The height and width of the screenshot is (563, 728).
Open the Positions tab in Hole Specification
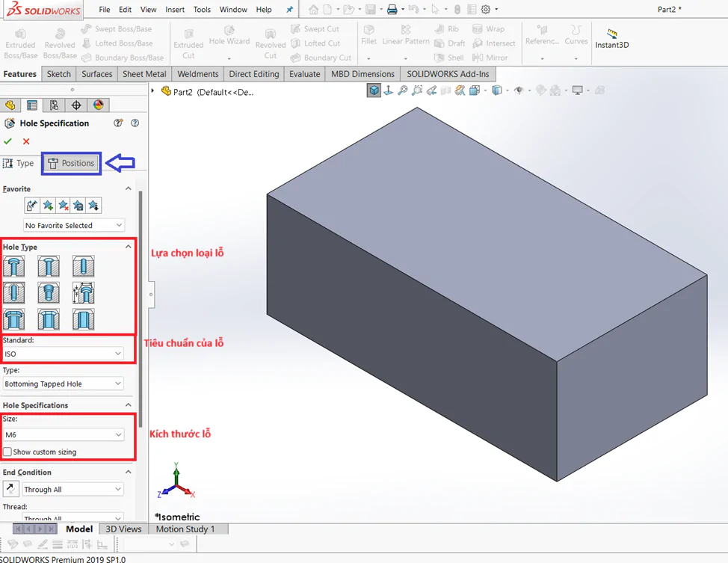pyautogui.click(x=71, y=163)
